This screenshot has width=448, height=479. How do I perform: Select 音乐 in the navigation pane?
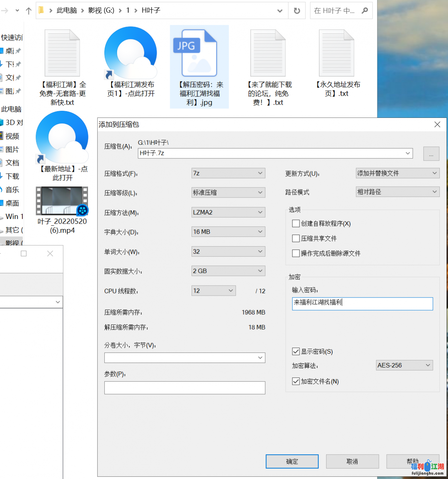[12, 190]
